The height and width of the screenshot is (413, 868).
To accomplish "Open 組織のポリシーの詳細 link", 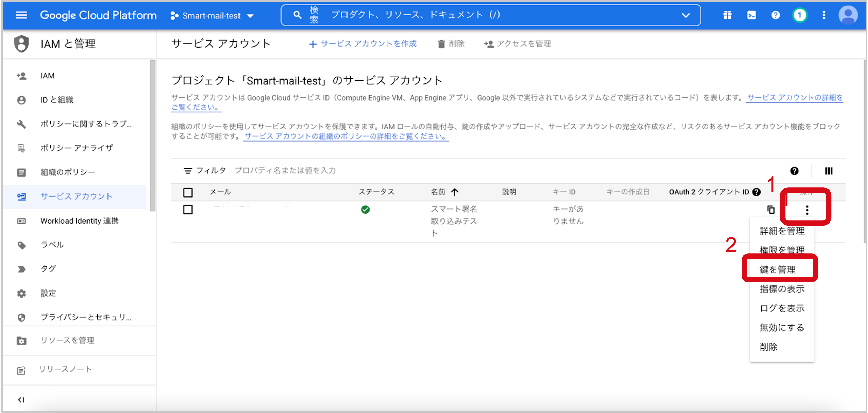I will tap(346, 136).
